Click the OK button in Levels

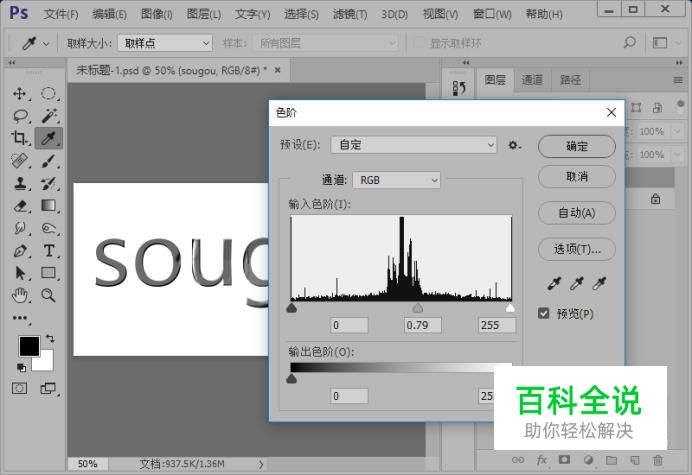point(577,146)
